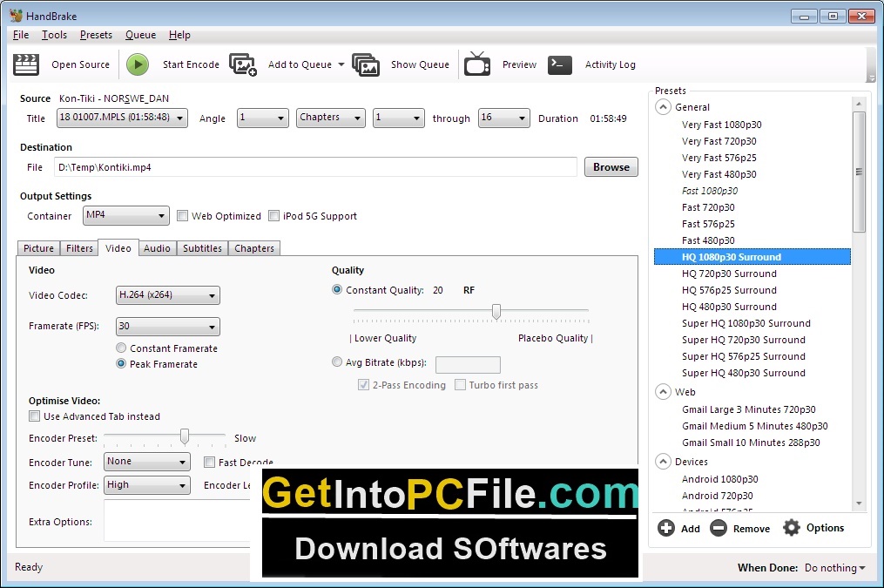Viewport: 884px width, 588px height.
Task: Click the gear icon for preset Options
Action: [792, 528]
